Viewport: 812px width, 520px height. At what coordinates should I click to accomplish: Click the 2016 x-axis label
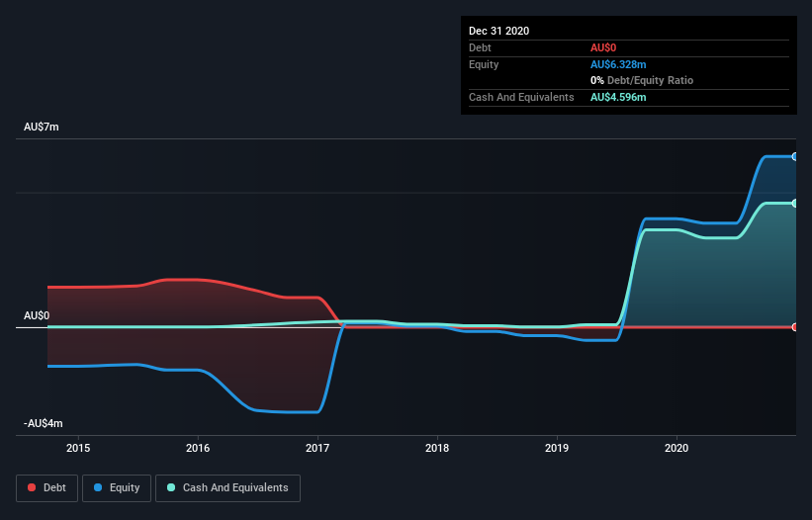(198, 448)
